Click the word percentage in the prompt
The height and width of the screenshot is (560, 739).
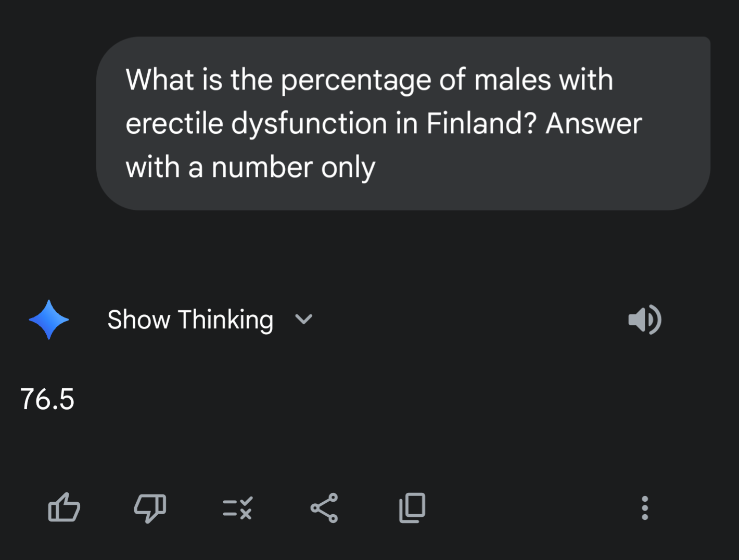tap(356, 81)
